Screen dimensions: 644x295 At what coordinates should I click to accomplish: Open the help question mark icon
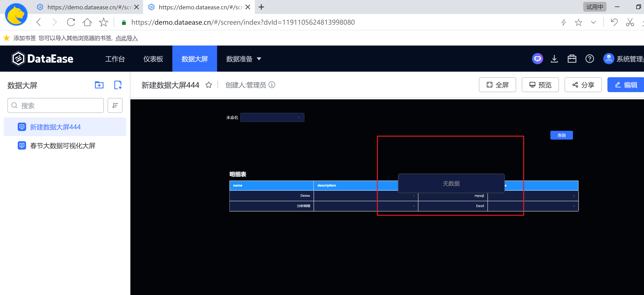pos(589,59)
